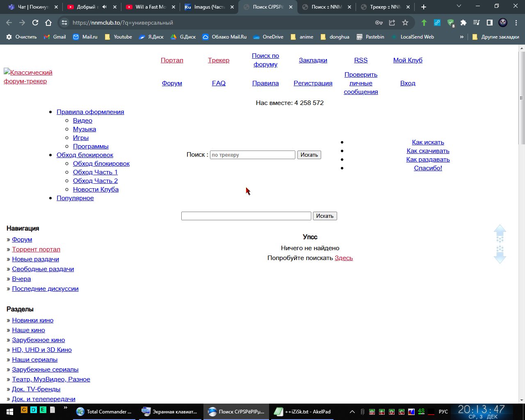Open Total Commander from the taskbar
Image resolution: width=525 pixels, height=420 pixels.
click(105, 411)
